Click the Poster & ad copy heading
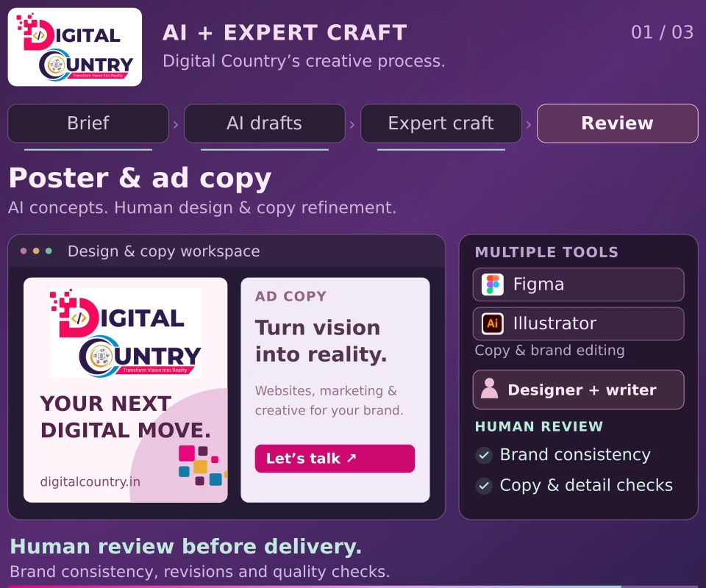This screenshot has width=706, height=588. pyautogui.click(x=140, y=178)
